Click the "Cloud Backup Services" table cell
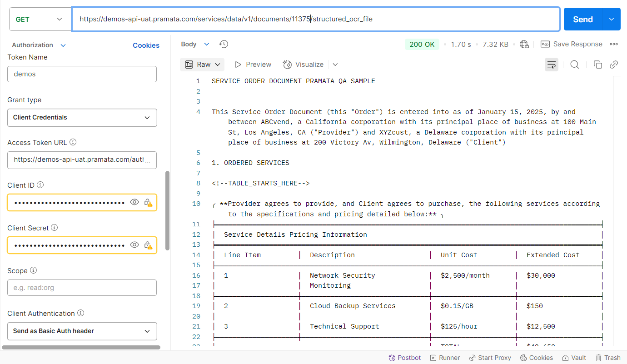 click(x=353, y=306)
